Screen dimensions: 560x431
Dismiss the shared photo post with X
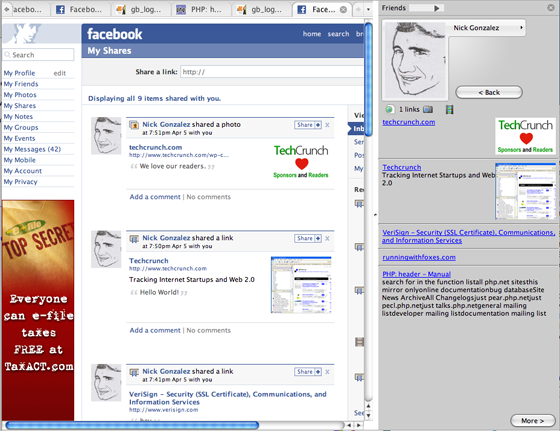(327, 125)
